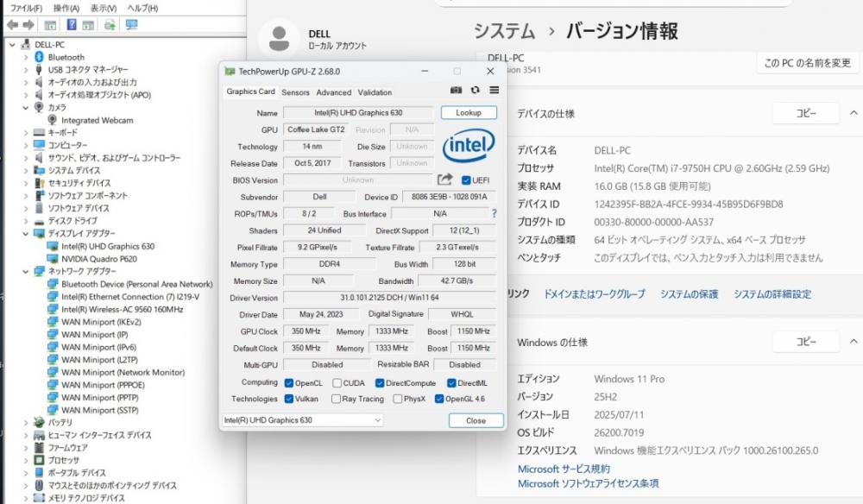Click the Device Manager back arrow

coord(13,25)
